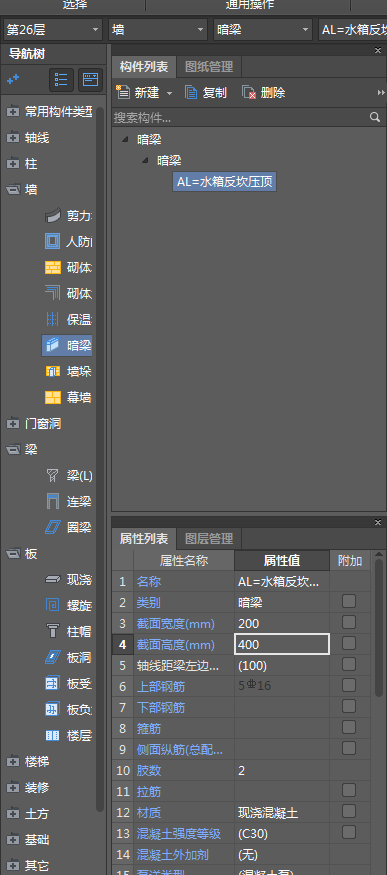Switch navigation tree to panel view icon

(x=90, y=80)
